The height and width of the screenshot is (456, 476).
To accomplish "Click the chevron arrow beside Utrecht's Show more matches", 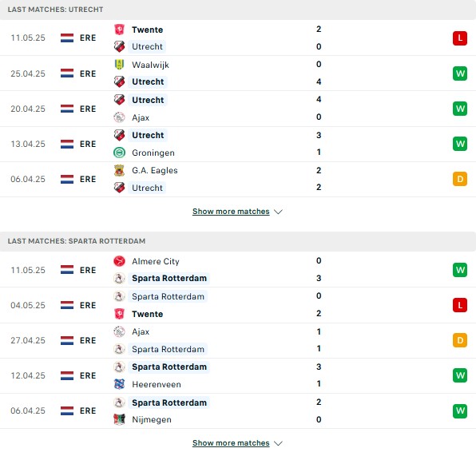I will [x=278, y=212].
